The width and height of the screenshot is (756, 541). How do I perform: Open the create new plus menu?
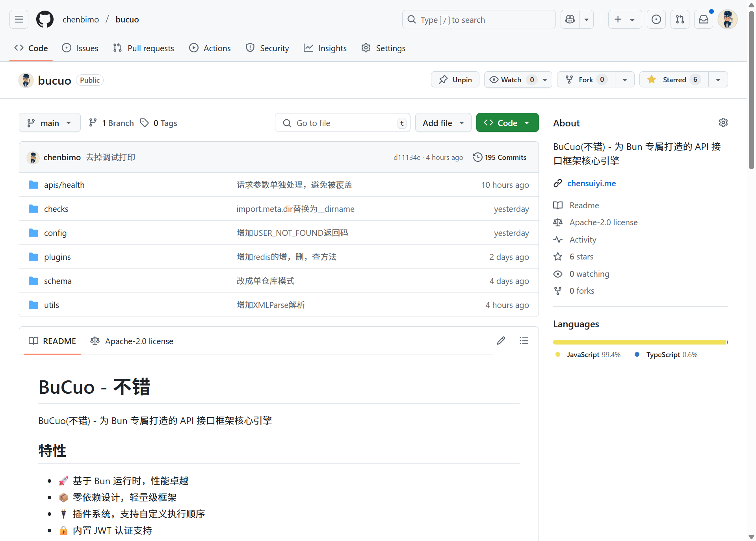[625, 19]
